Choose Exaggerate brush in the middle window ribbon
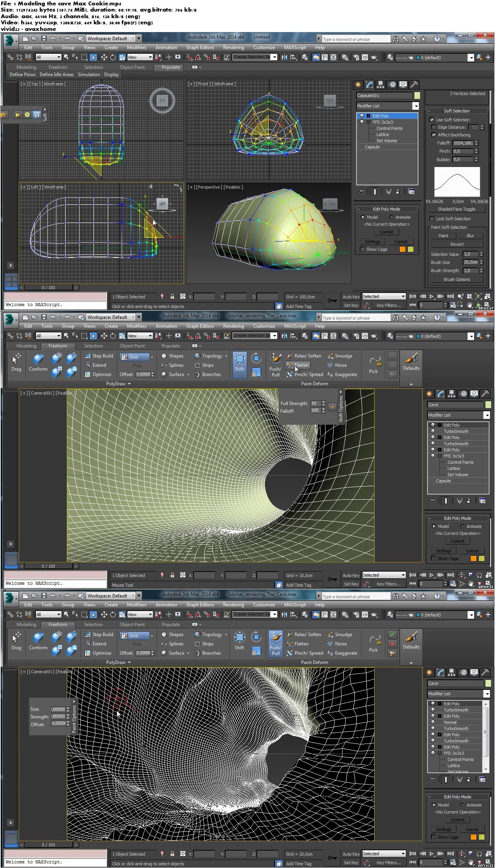495x868 pixels. tap(342, 374)
